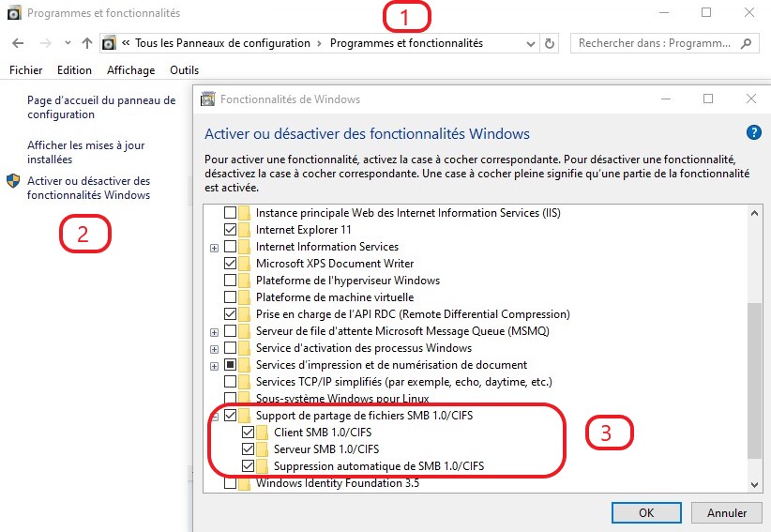Click shield icon beside Activer ou désactiver
Screen dimensions: 771x532
(x=13, y=181)
